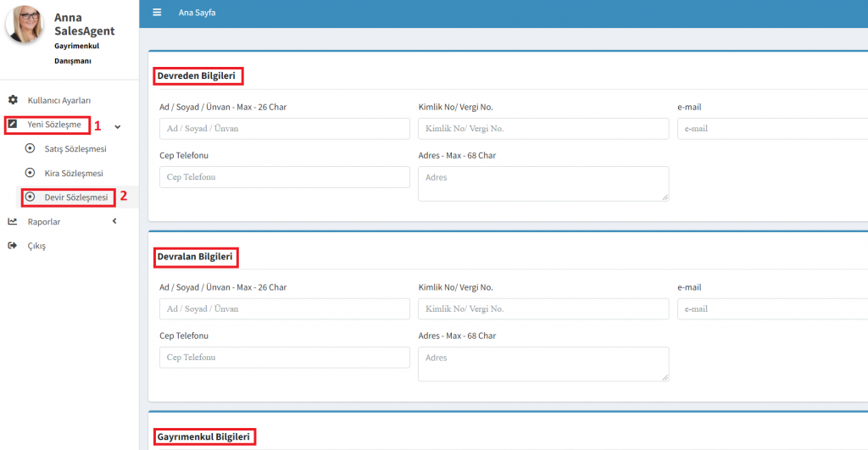This screenshot has height=450, width=868.
Task: Expand the Raporlar menu arrow
Action: coord(114,221)
